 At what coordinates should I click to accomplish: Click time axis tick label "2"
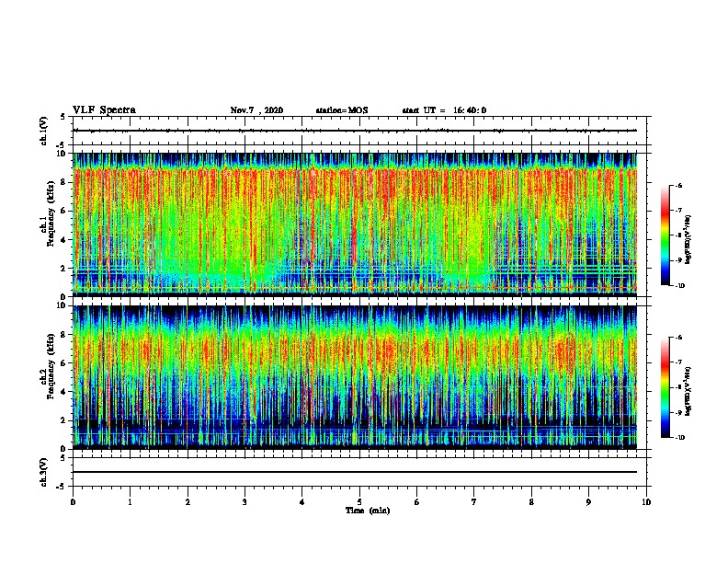[x=188, y=502]
